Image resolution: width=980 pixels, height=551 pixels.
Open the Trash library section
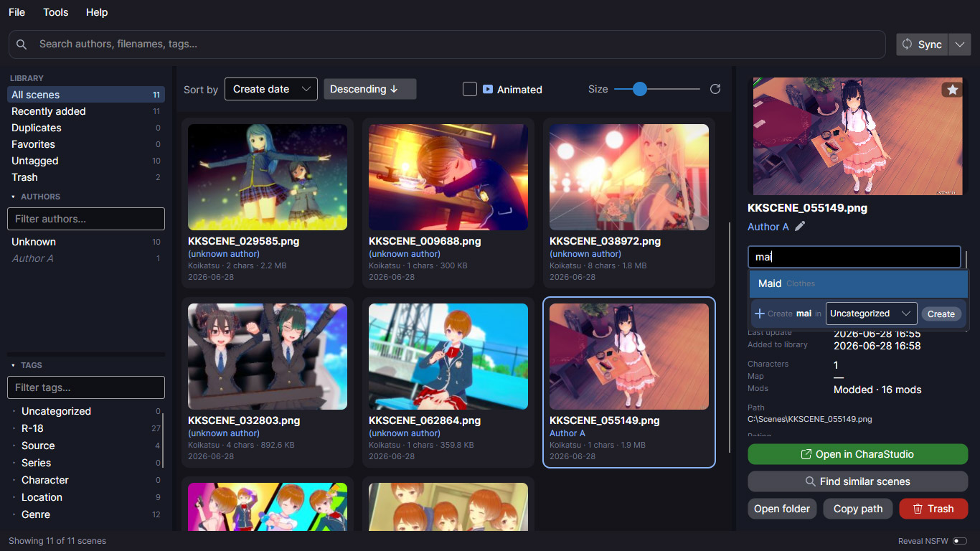[86, 177]
